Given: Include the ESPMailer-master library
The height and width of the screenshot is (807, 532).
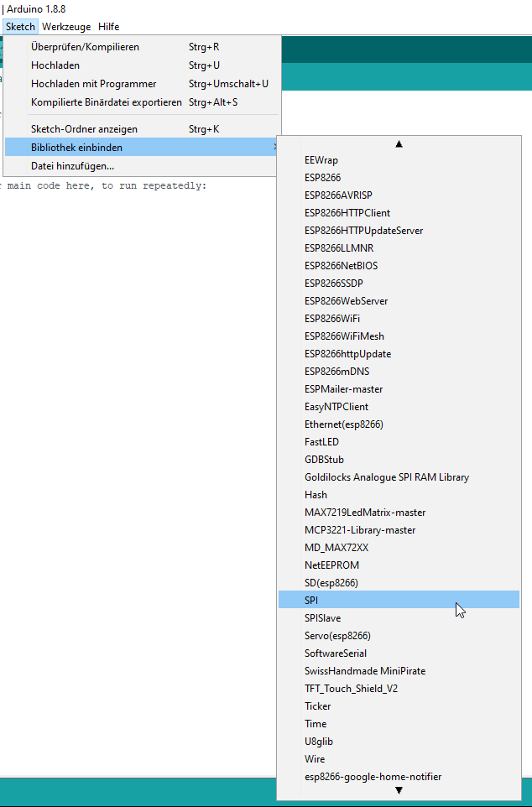Looking at the screenshot, I should coord(399,389).
